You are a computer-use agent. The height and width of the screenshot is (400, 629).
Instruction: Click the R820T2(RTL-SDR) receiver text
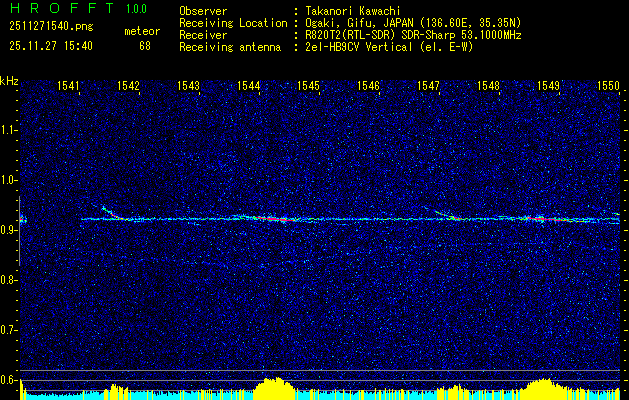pyautogui.click(x=413, y=35)
